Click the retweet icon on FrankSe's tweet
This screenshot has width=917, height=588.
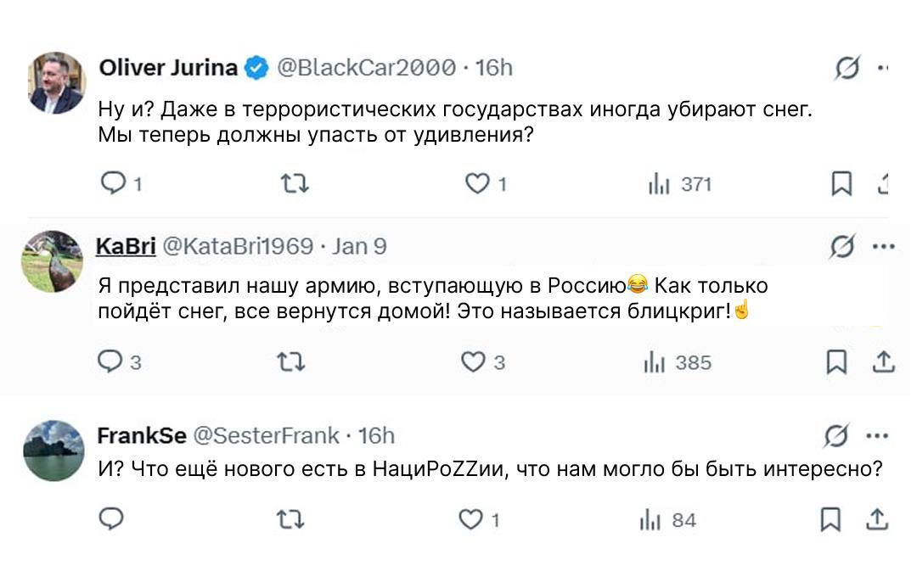pos(292,518)
